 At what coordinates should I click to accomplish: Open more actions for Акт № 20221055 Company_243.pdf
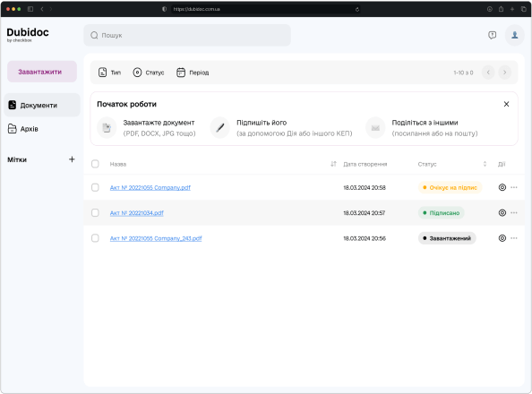pos(514,238)
